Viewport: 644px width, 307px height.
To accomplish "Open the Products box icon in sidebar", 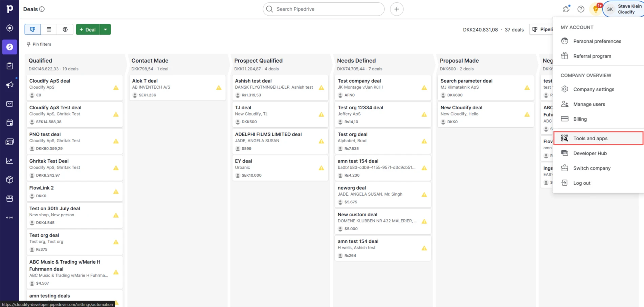I will point(9,180).
